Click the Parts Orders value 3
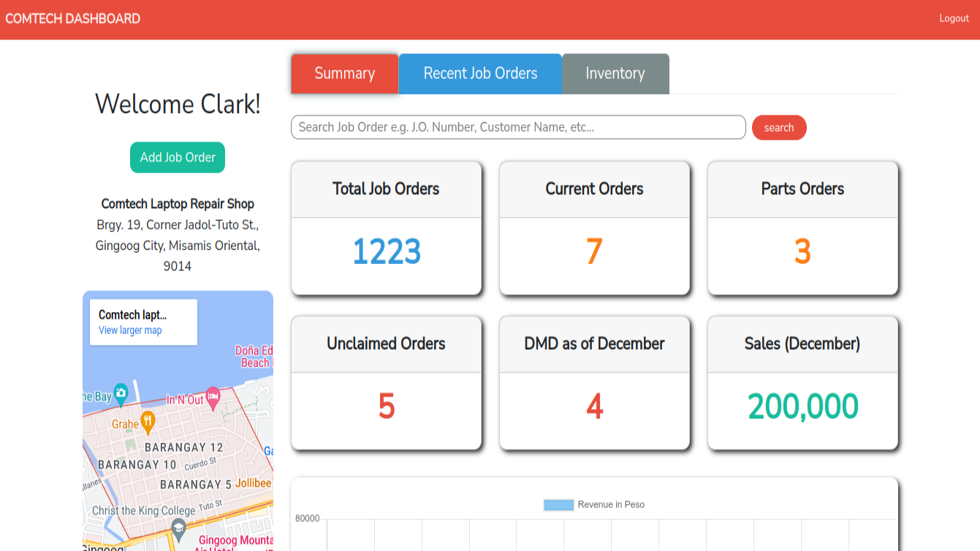Viewport: 980px width, 551px height. point(802,252)
